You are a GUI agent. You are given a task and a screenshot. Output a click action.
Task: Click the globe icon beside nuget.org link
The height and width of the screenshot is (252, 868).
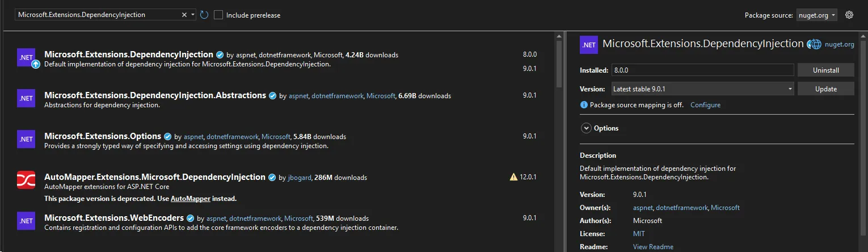815,44
